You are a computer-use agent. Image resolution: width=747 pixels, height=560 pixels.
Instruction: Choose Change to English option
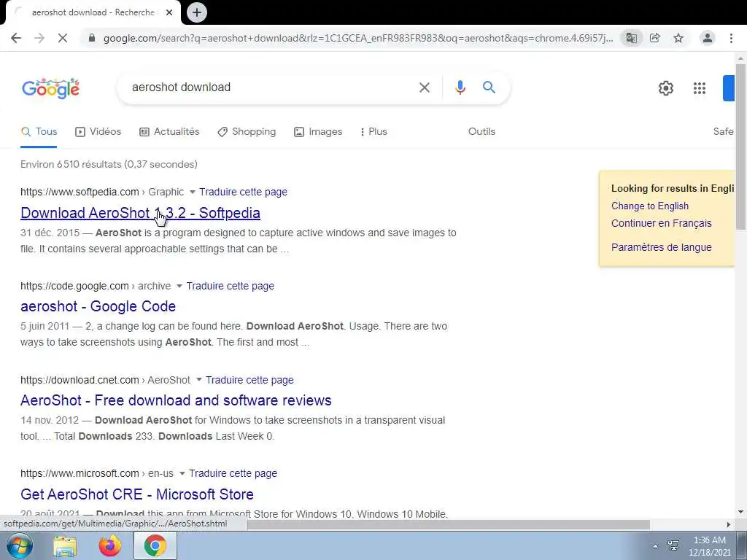(x=650, y=206)
